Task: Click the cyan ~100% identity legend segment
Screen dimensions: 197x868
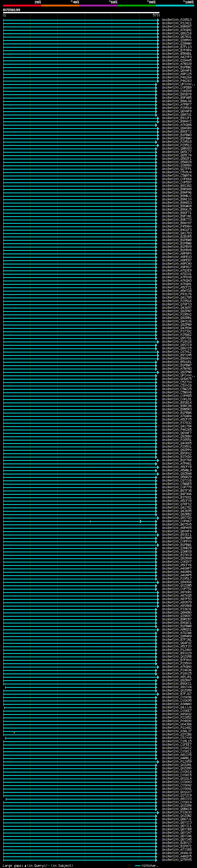Action: tap(175, 6)
